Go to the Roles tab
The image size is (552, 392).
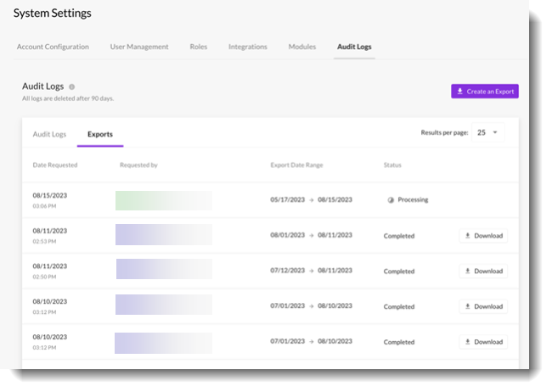click(x=199, y=47)
